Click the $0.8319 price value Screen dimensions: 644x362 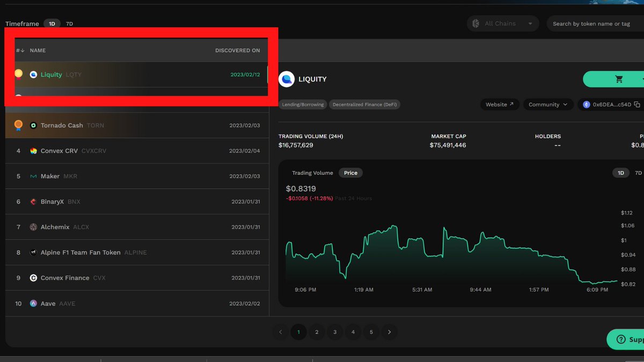pos(301,189)
